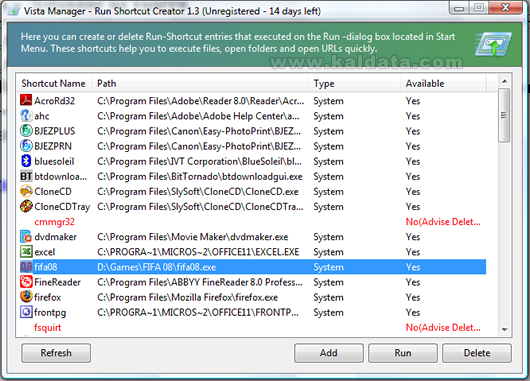Select the CloneCDTray icon
Image resolution: width=530 pixels, height=381 pixels.
[x=26, y=206]
